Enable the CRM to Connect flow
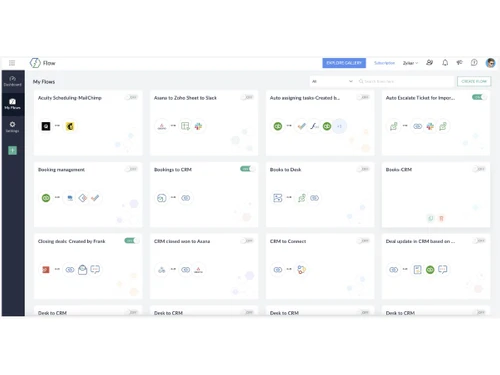This screenshot has width=500, height=375. 363,241
